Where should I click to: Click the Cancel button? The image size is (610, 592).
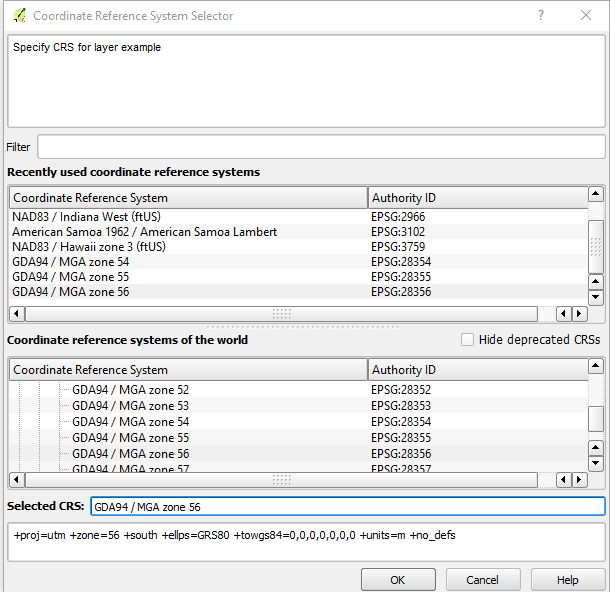tap(483, 580)
